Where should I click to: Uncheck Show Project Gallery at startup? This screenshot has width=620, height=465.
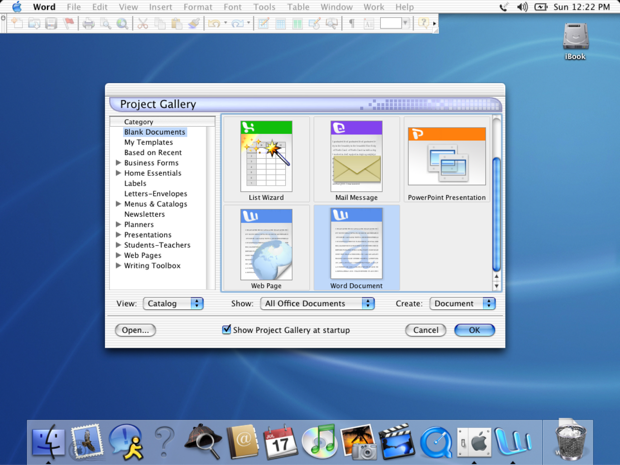coord(227,329)
